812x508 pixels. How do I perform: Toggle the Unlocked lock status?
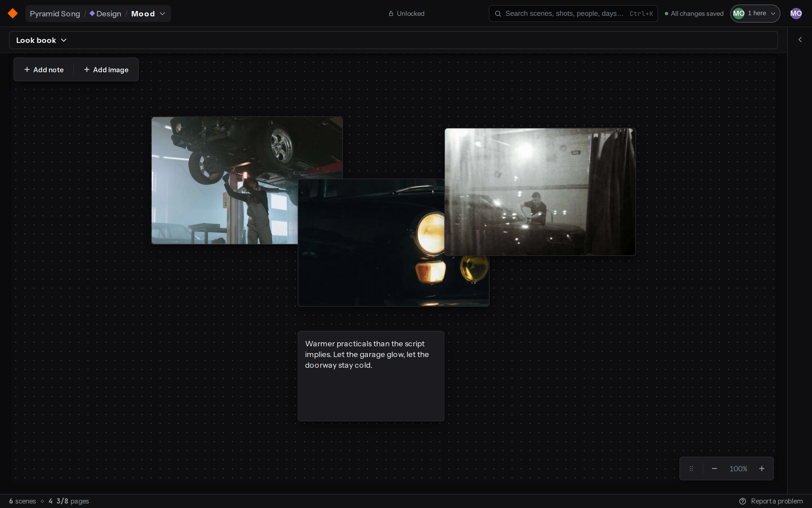406,14
